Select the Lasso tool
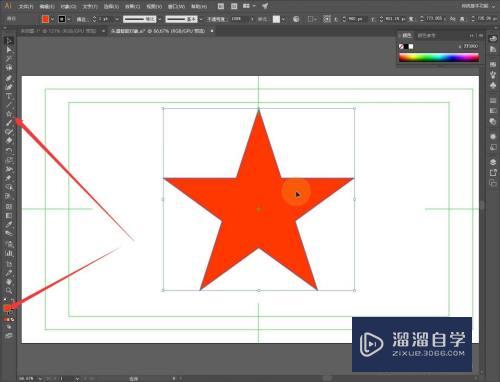Viewport: 500px width, 382px height. (9, 68)
